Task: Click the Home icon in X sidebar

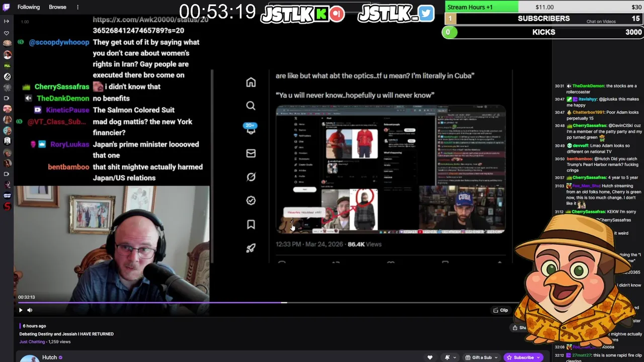Action: (251, 82)
